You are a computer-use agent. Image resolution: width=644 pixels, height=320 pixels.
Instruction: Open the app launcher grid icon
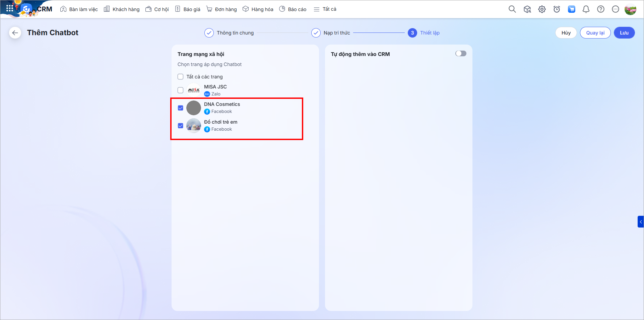(x=9, y=8)
